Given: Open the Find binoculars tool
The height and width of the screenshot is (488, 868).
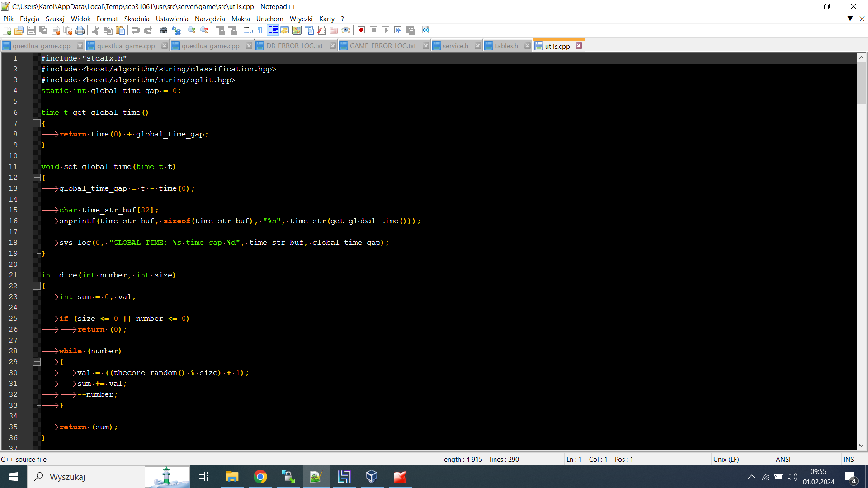Looking at the screenshot, I should point(164,30).
